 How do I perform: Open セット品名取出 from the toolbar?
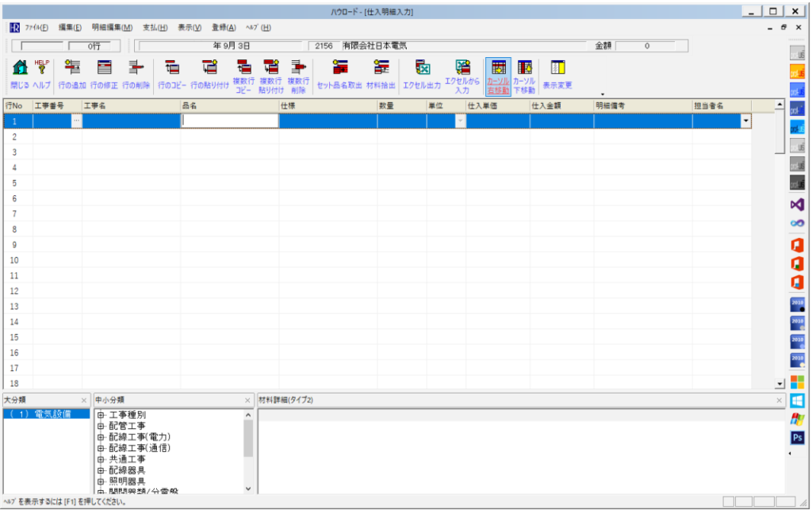pyautogui.click(x=339, y=69)
